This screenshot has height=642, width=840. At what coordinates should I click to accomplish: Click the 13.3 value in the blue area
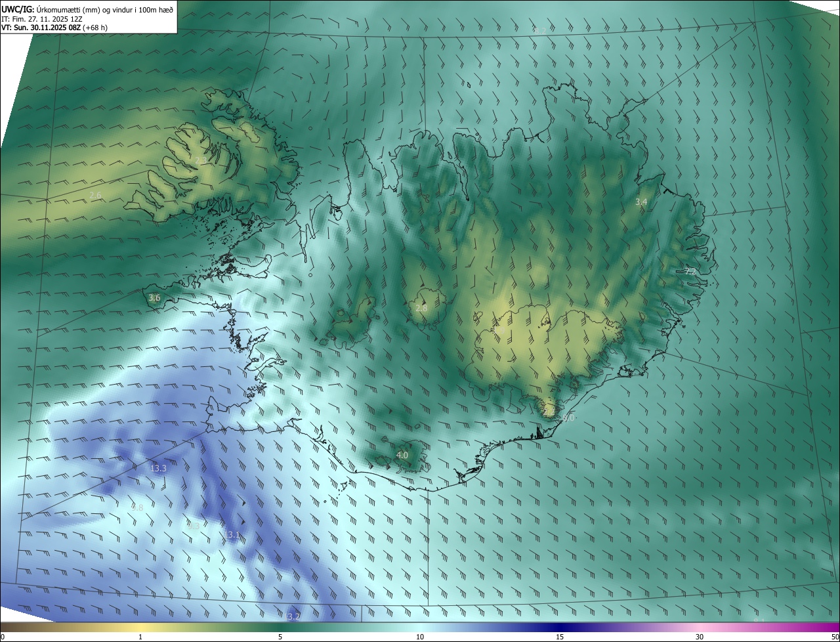pos(158,468)
